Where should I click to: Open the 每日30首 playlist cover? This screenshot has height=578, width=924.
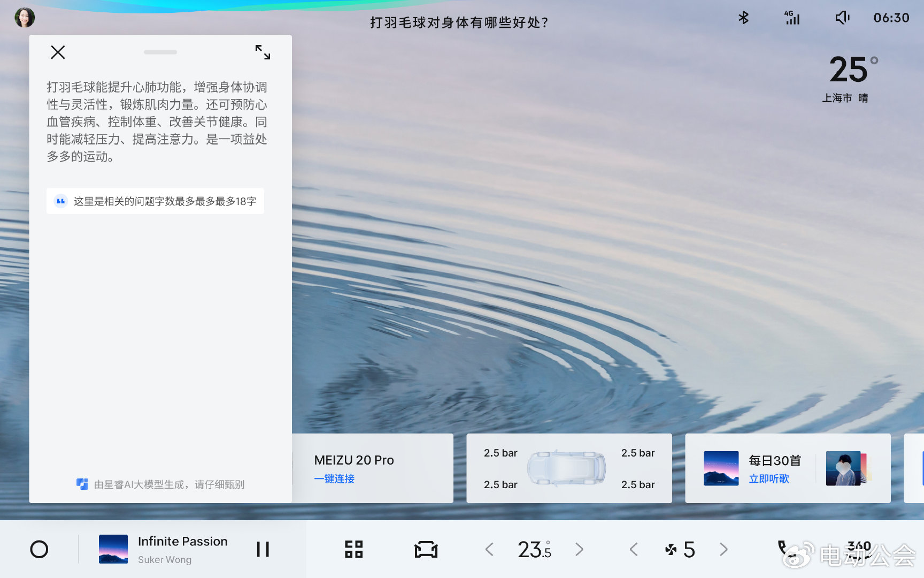721,468
